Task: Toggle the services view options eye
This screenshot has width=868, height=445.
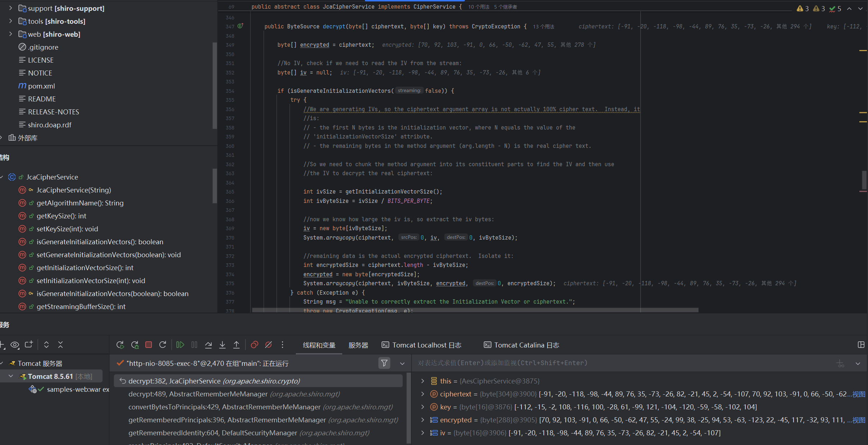Action: (15, 345)
